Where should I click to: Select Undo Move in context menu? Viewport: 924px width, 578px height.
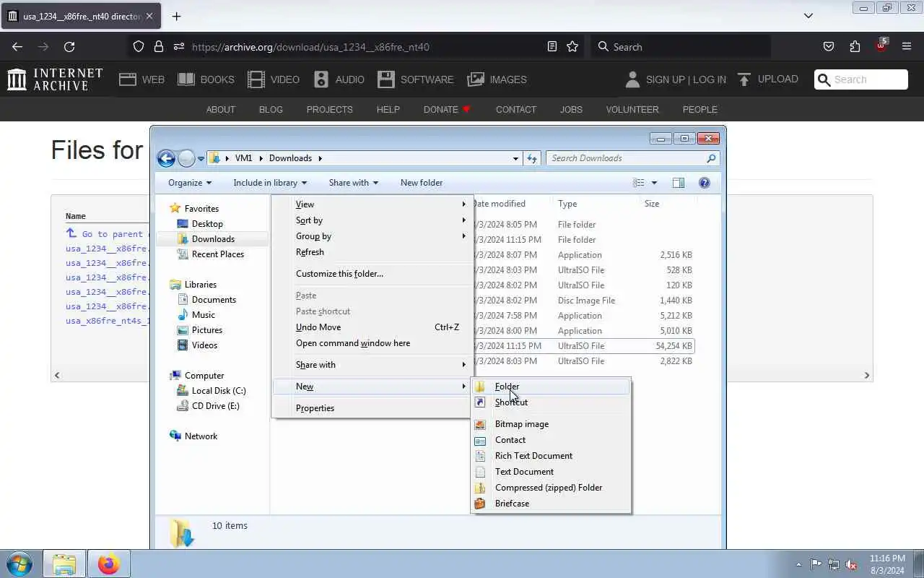(372, 327)
